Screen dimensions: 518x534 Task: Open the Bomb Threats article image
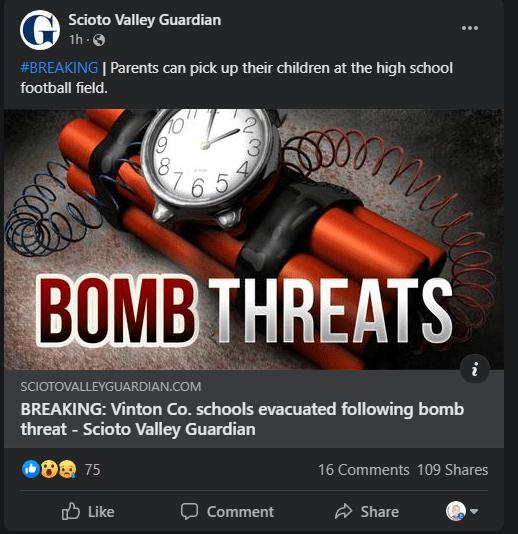coord(254,239)
